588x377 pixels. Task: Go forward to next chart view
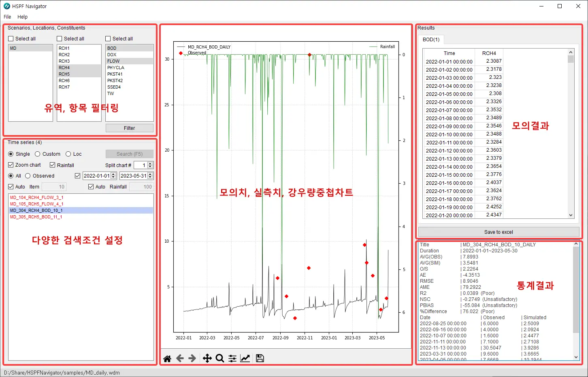tap(192, 358)
